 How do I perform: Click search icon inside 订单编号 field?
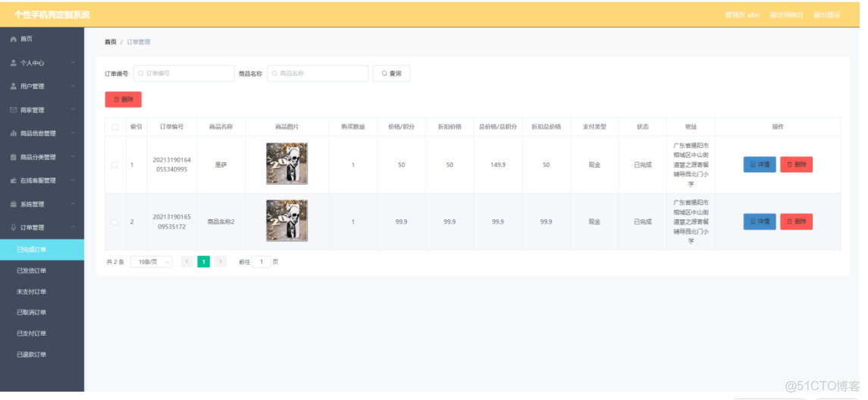pyautogui.click(x=140, y=73)
